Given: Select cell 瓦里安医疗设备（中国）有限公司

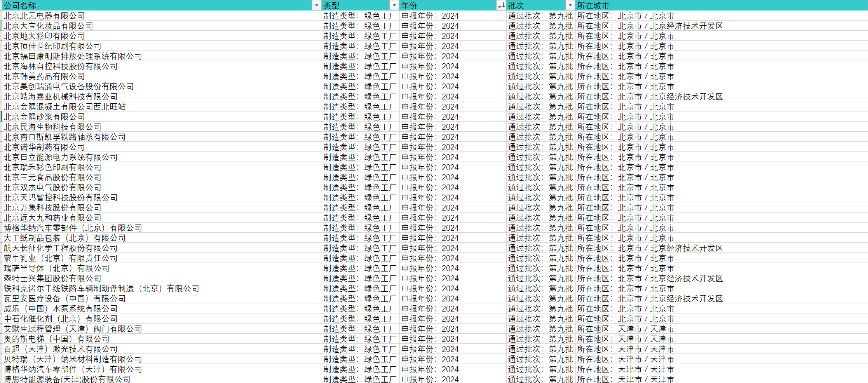Looking at the screenshot, I should (162, 299).
